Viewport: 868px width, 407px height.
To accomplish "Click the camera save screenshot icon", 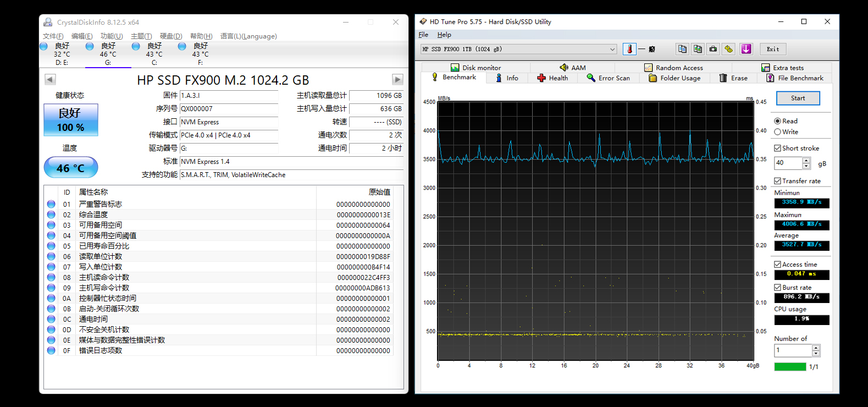I will click(713, 49).
